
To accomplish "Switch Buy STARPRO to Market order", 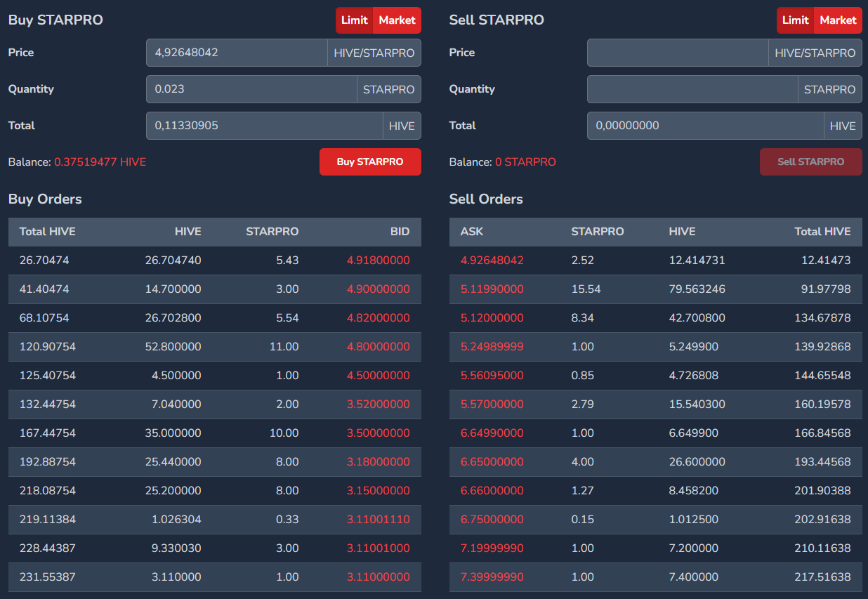I will (397, 20).
